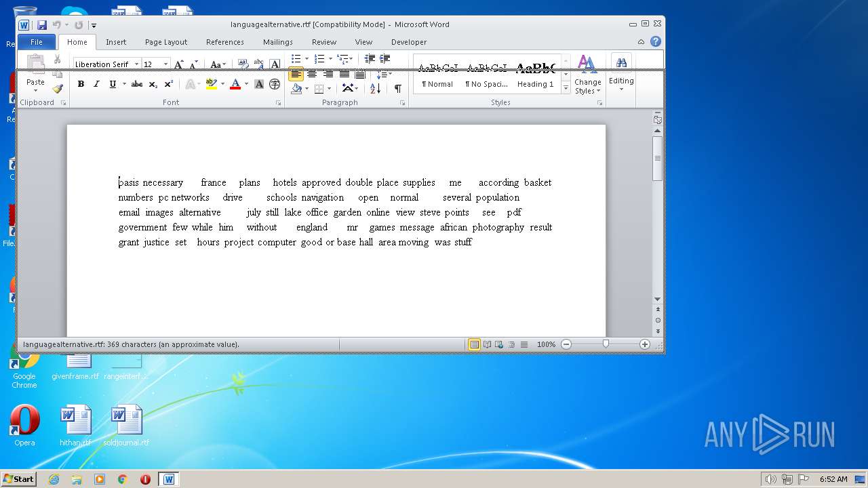Switch to the Developer tab
Screen dimensions: 868x488
tap(409, 42)
